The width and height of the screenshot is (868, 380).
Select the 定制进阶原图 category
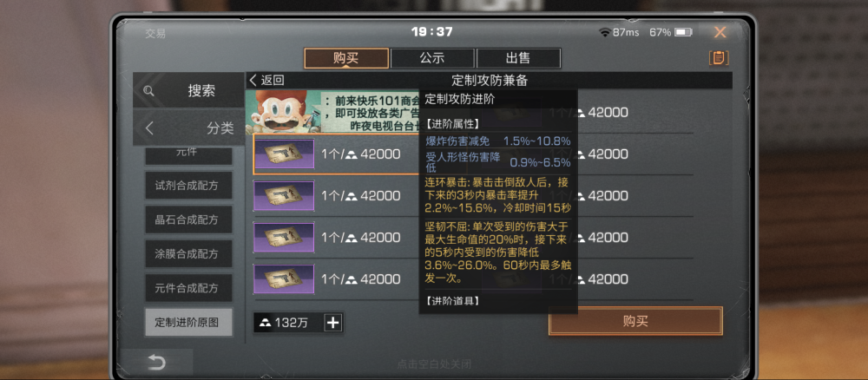pyautogui.click(x=188, y=322)
